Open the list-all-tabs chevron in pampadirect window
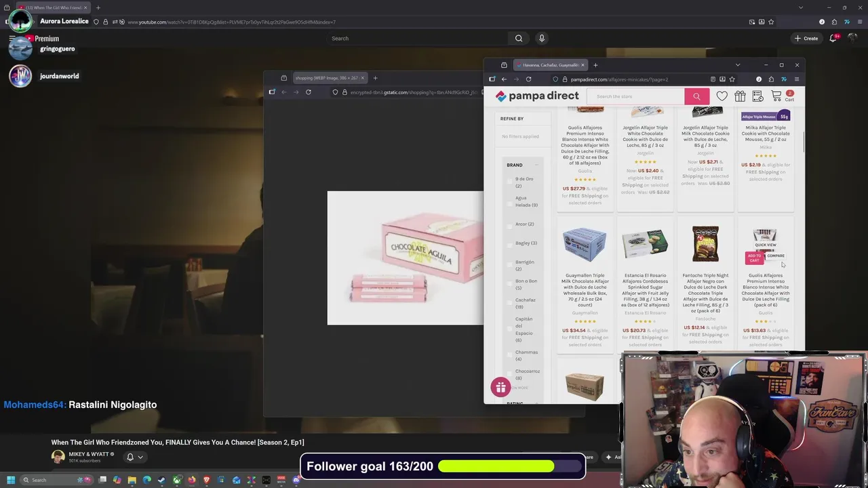This screenshot has width=868, height=488. pyautogui.click(x=738, y=65)
